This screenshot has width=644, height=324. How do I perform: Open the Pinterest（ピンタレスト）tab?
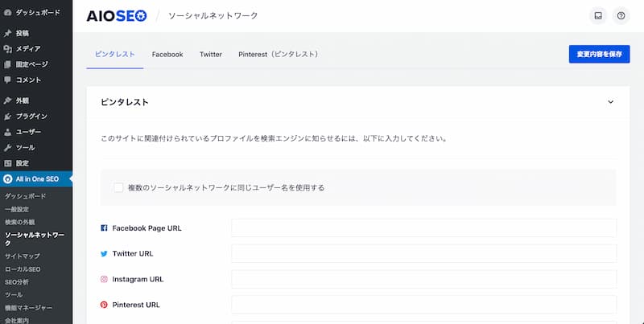pyautogui.click(x=279, y=54)
